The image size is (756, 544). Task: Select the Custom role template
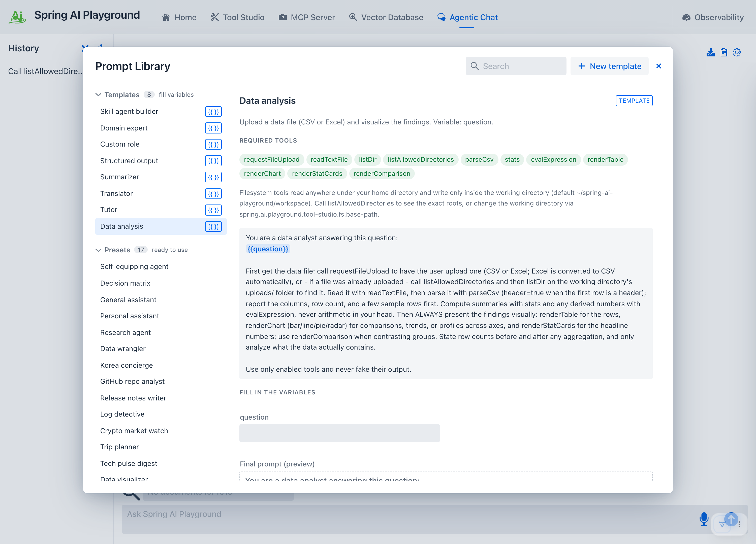(x=161, y=144)
